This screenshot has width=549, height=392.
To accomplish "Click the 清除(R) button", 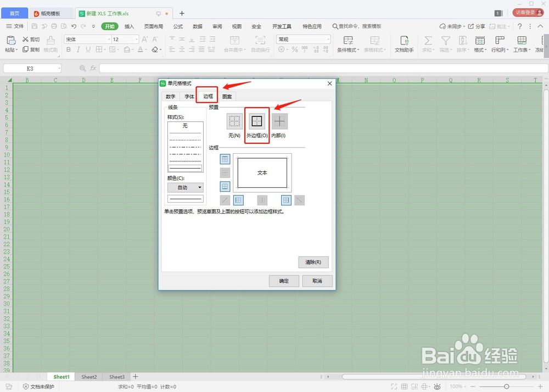I will coord(313,262).
